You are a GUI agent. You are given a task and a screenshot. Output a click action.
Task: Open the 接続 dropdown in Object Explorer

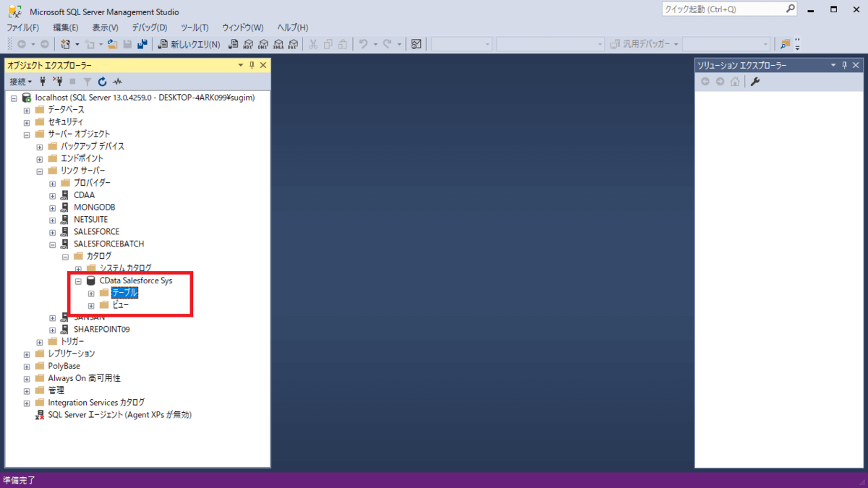[x=21, y=82]
